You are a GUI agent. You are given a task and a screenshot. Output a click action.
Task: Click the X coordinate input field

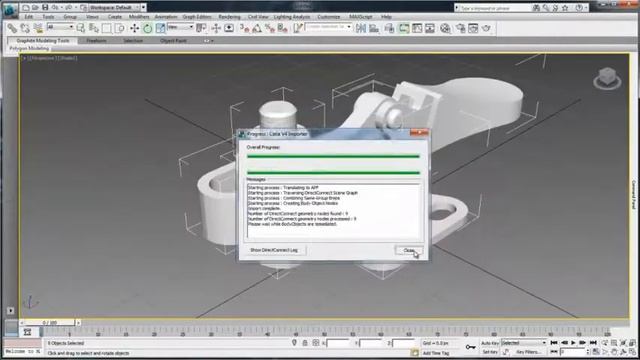(x=338, y=343)
